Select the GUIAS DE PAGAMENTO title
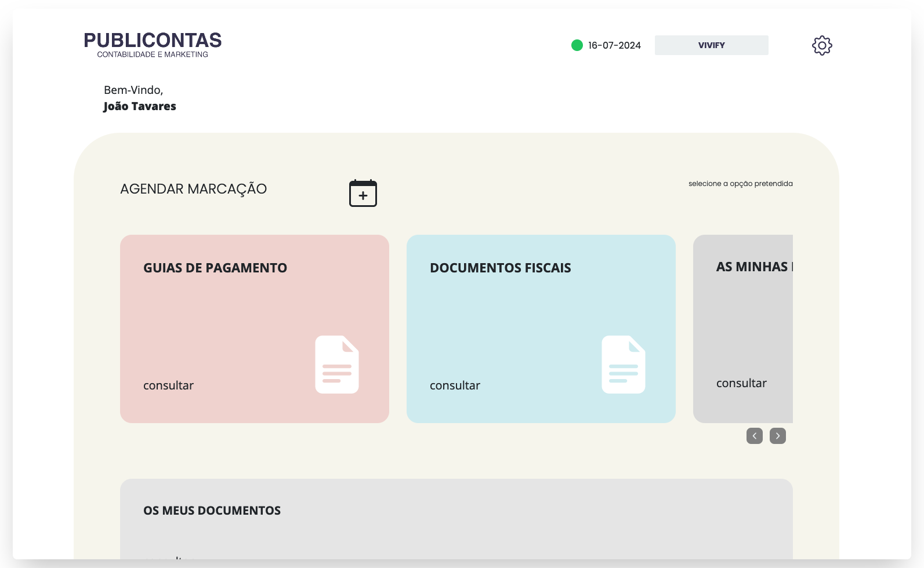Screen dimensions: 924x568 pyautogui.click(x=215, y=268)
